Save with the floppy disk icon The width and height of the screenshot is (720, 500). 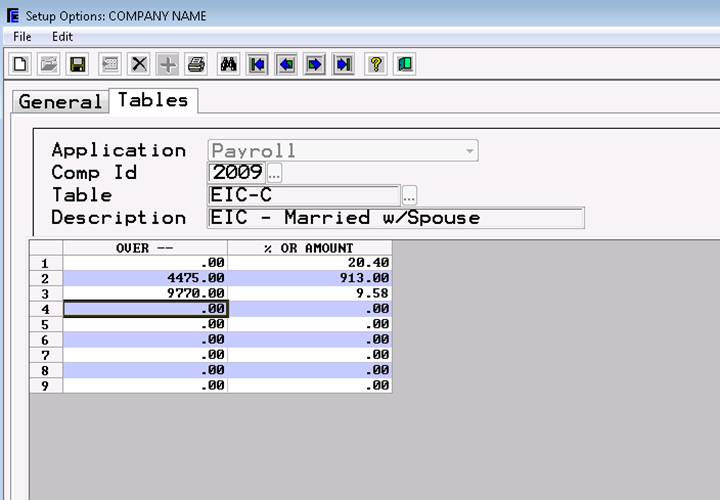(x=77, y=64)
